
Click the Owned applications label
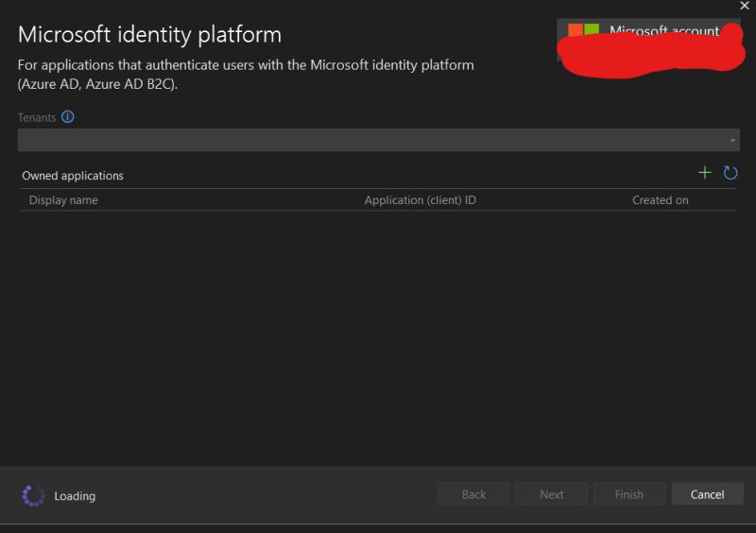coord(73,176)
